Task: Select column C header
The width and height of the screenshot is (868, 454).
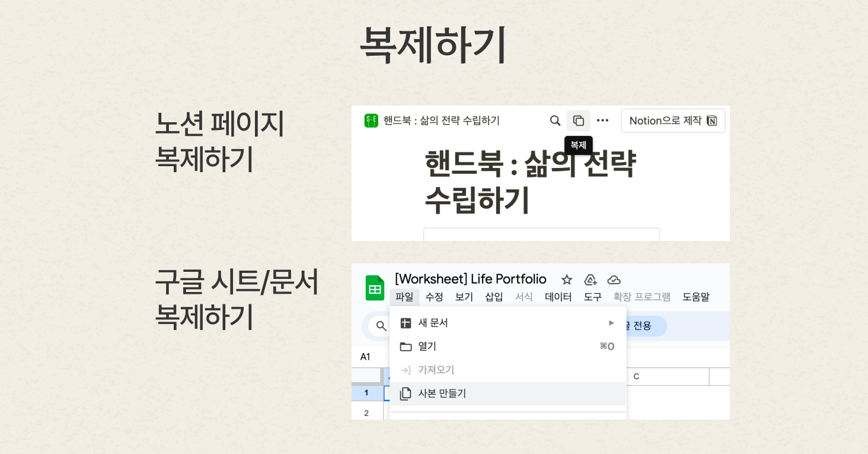Action: (637, 376)
